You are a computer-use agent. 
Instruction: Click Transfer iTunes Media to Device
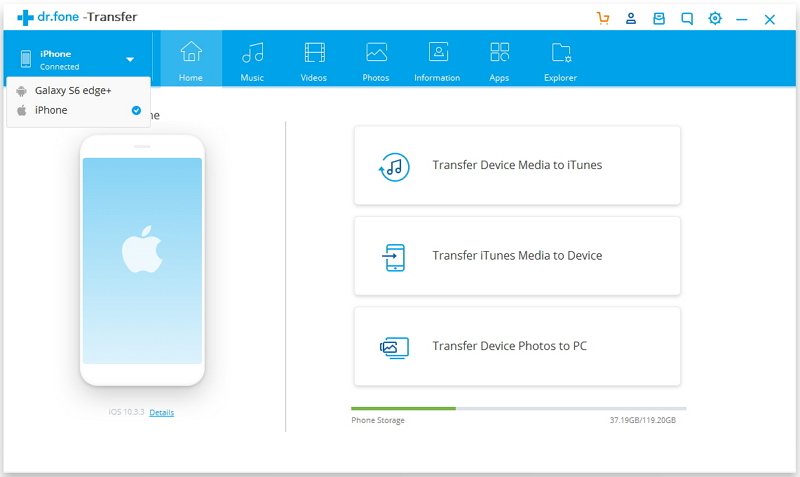click(x=517, y=256)
